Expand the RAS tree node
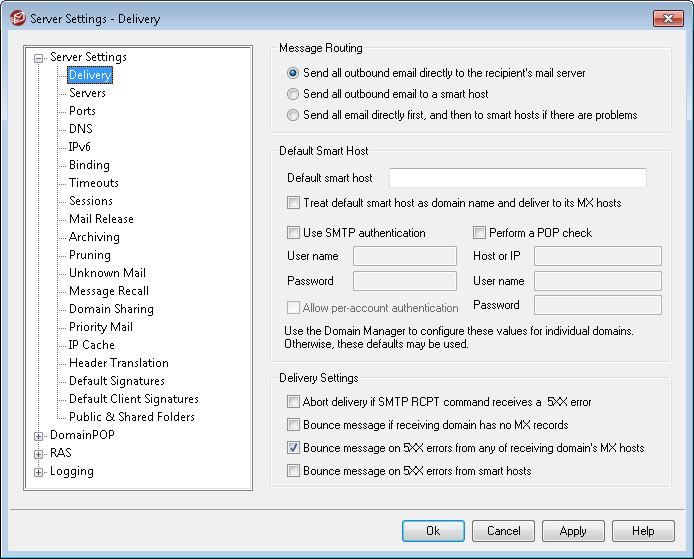Screen dimensions: 694x559 (39, 454)
